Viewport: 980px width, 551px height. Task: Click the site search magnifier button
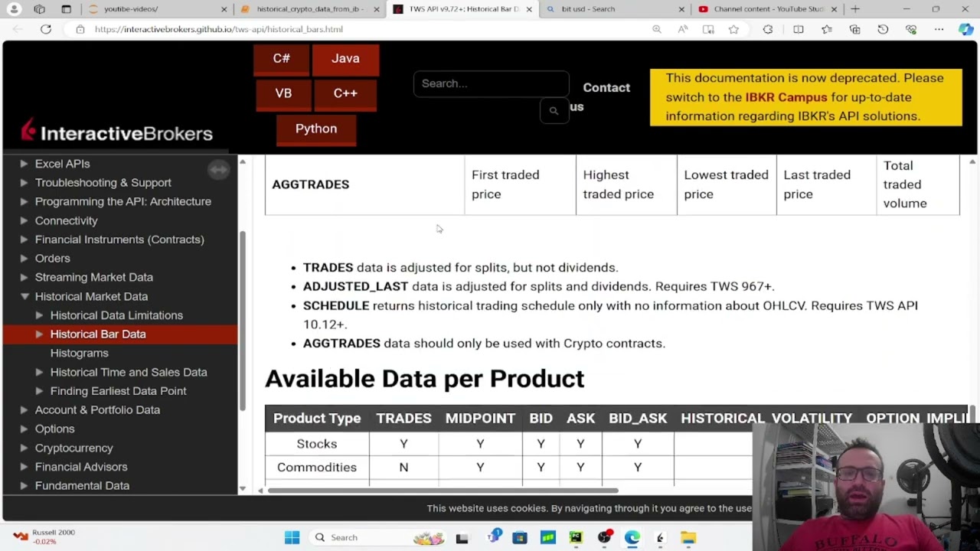point(554,110)
